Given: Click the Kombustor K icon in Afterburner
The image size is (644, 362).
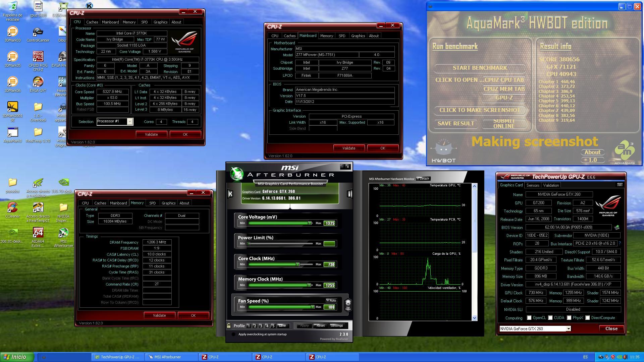Looking at the screenshot, I should (230, 194).
